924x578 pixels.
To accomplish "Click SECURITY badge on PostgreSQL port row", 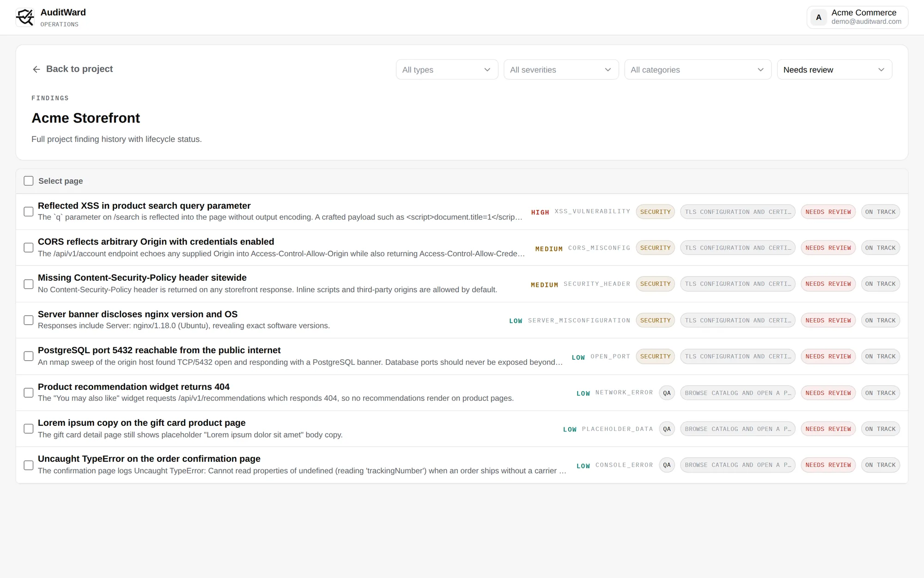I will point(655,357).
